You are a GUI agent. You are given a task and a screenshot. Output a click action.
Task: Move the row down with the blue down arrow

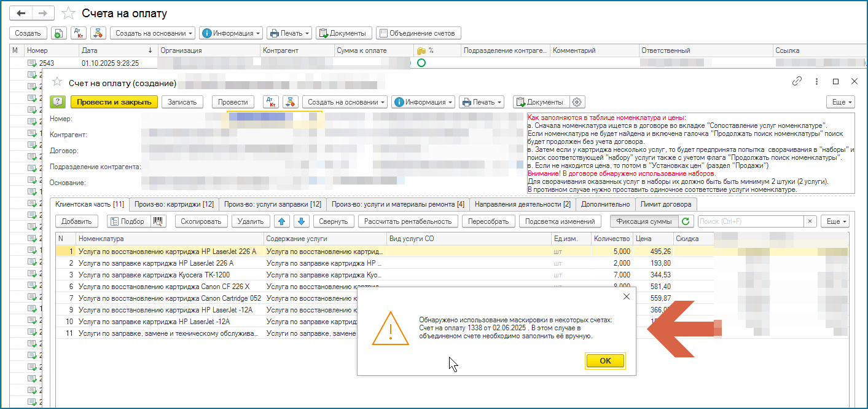pos(300,221)
